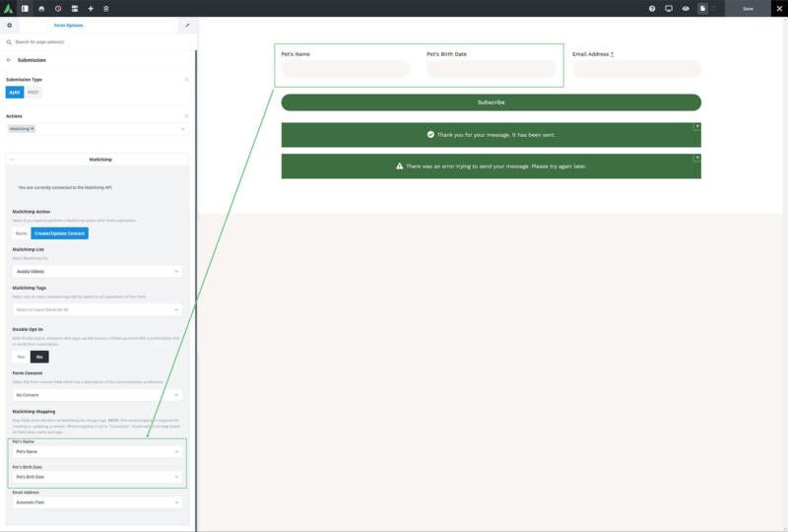Open the Actions dropdown
Screen dimensions: 788x532
tap(98, 129)
